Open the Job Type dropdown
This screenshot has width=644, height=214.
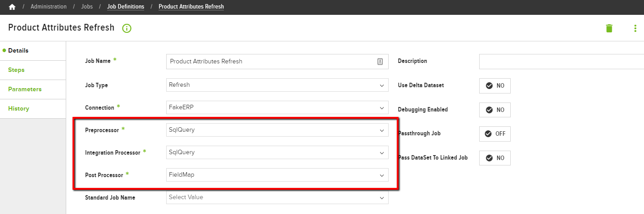[277, 85]
